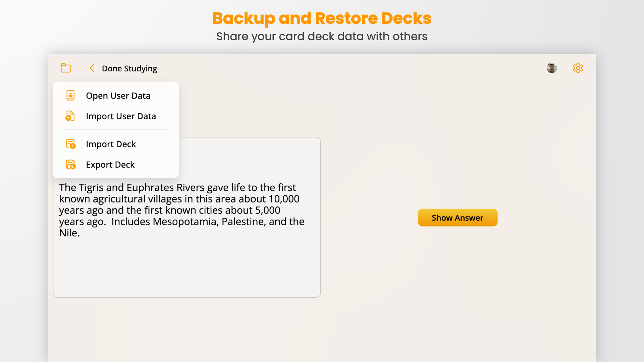644x362 pixels.
Task: Click the Open User Data contact icon
Action: tap(70, 96)
